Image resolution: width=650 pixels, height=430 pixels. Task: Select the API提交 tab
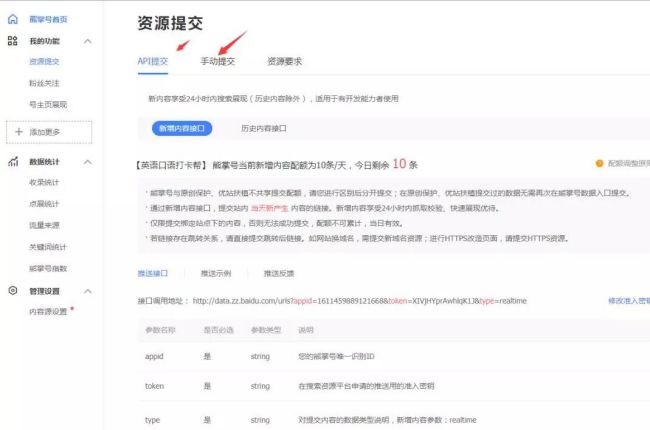pyautogui.click(x=152, y=62)
